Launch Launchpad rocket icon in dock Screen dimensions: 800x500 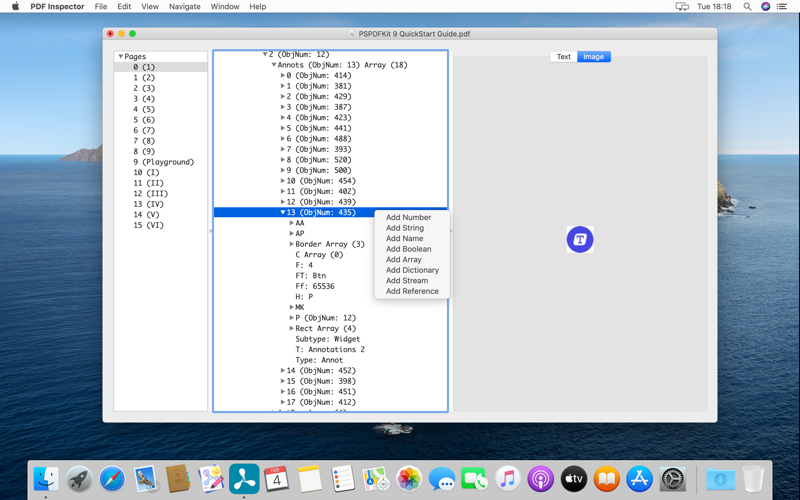point(79,479)
